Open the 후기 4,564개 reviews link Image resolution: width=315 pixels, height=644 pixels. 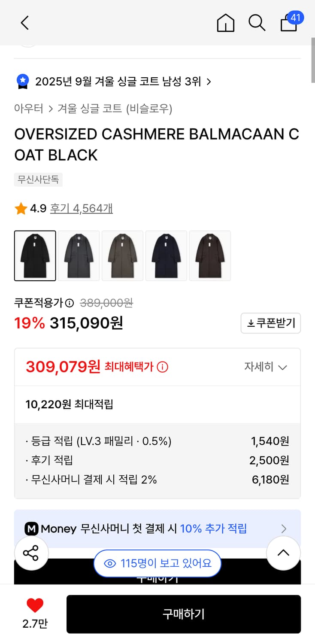point(82,209)
